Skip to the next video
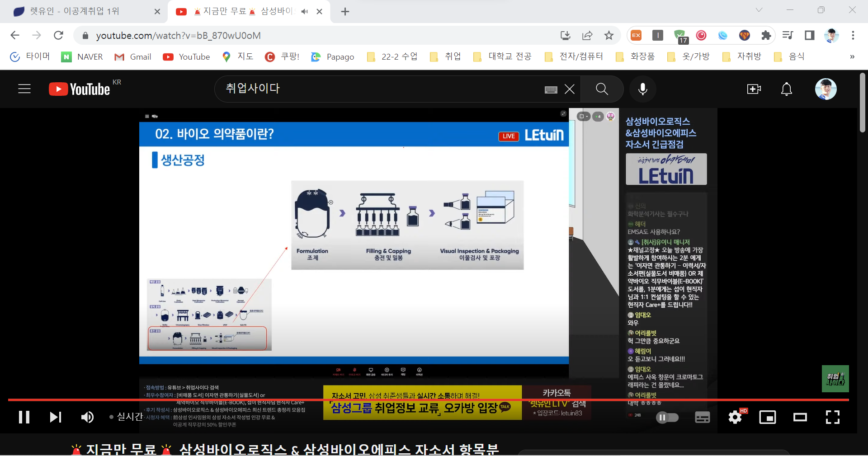This screenshot has width=868, height=456. point(55,417)
